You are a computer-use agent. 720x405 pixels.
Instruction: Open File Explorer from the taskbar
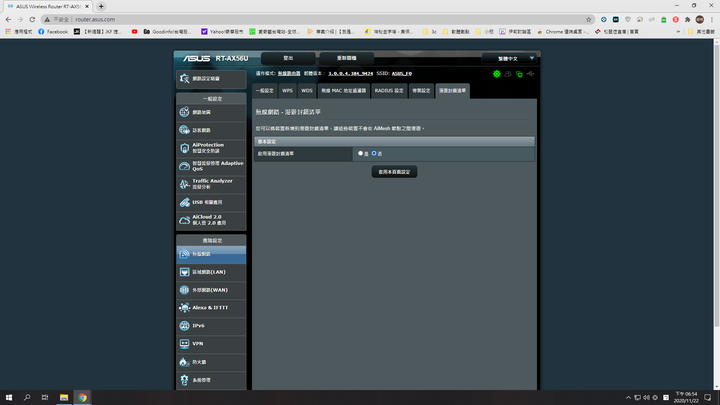(x=64, y=397)
